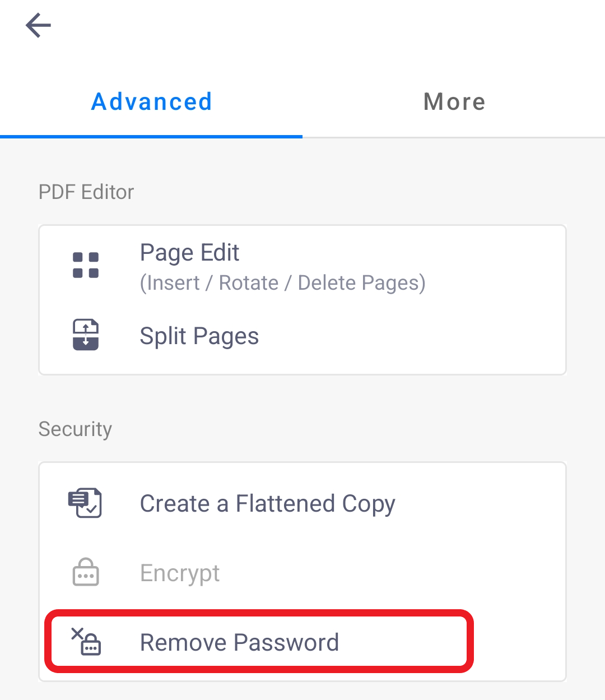
Task: Open the Remove Password option
Action: point(239,642)
